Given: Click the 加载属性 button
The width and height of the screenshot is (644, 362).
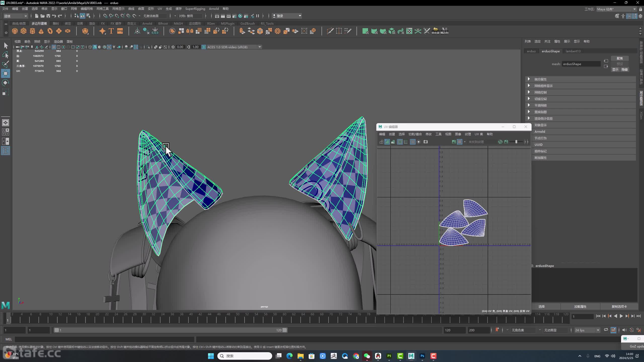Looking at the screenshot, I should coord(580,306).
